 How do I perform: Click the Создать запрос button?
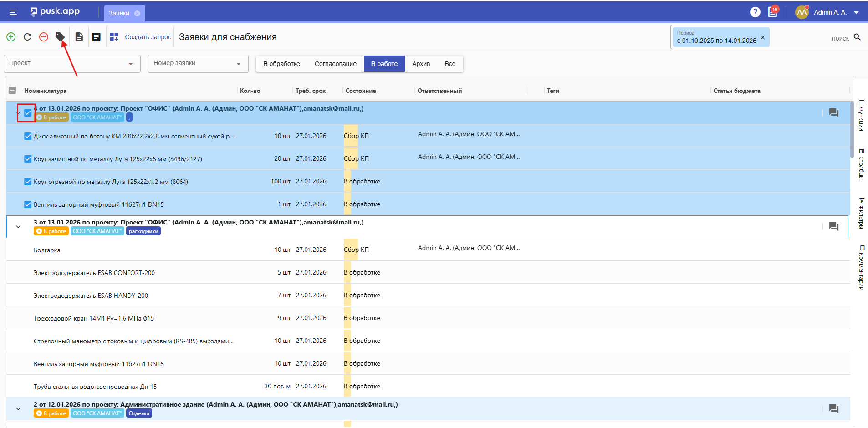(x=148, y=37)
